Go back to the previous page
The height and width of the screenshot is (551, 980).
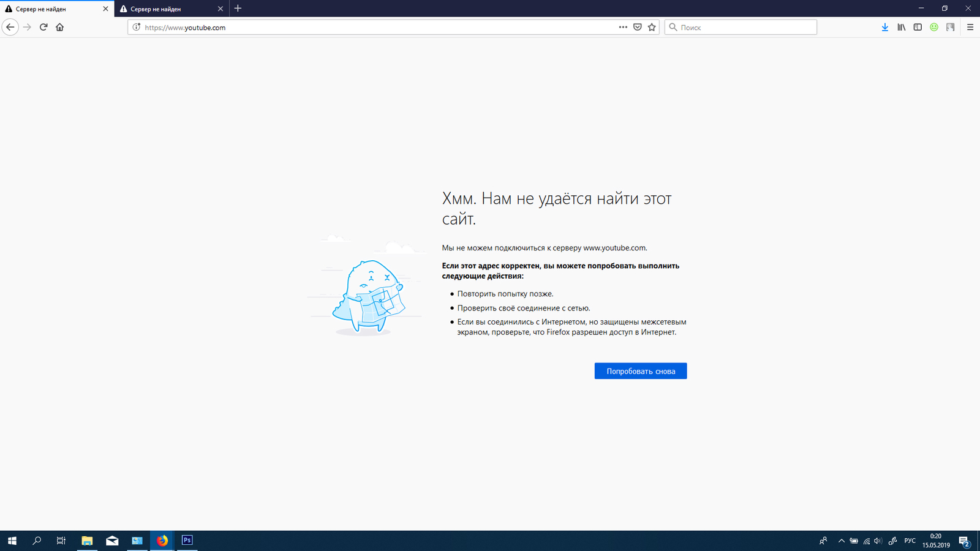coord(10,27)
